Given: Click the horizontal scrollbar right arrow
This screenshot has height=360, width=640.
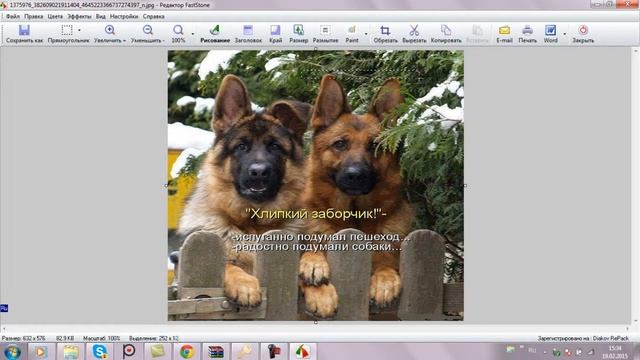Looking at the screenshot, I should (x=628, y=328).
